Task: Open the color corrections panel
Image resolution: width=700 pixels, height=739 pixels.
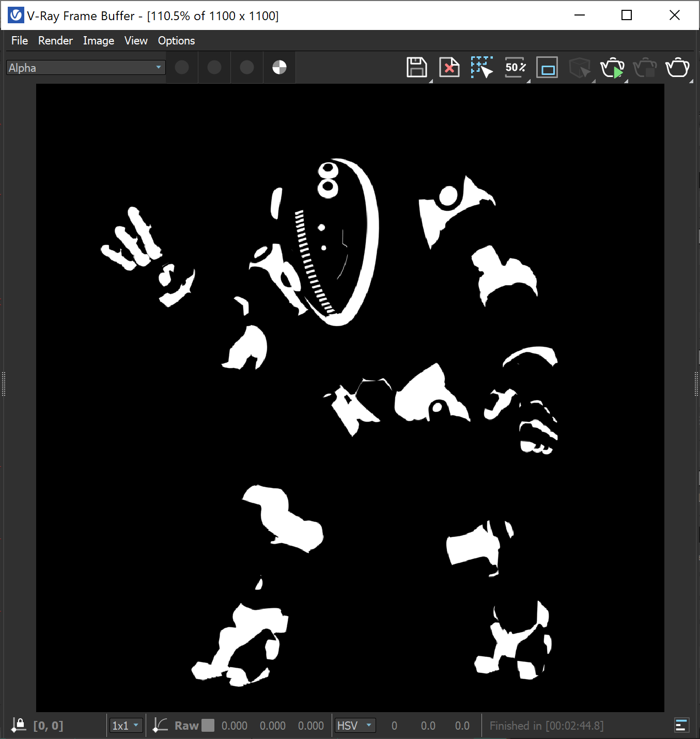Action: click(681, 725)
